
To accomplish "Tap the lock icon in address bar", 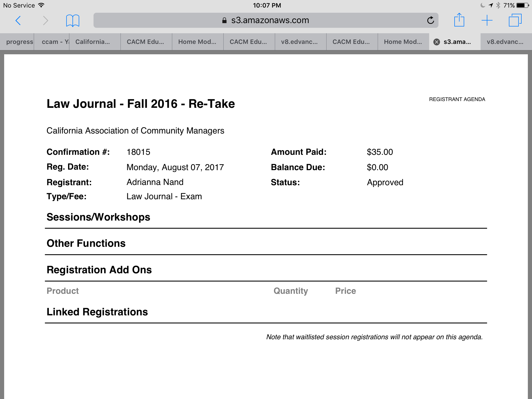I will pos(224,20).
